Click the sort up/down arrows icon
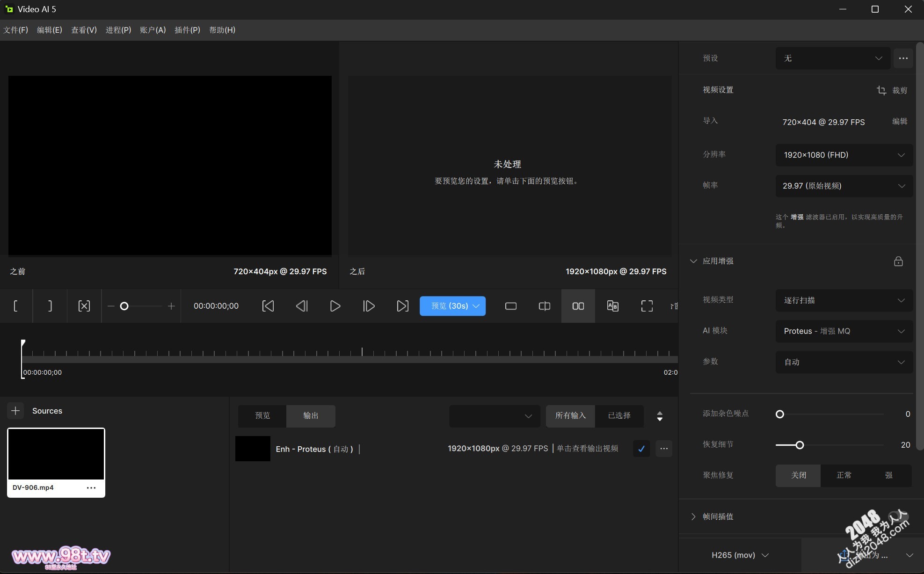Image resolution: width=924 pixels, height=574 pixels. pos(660,416)
